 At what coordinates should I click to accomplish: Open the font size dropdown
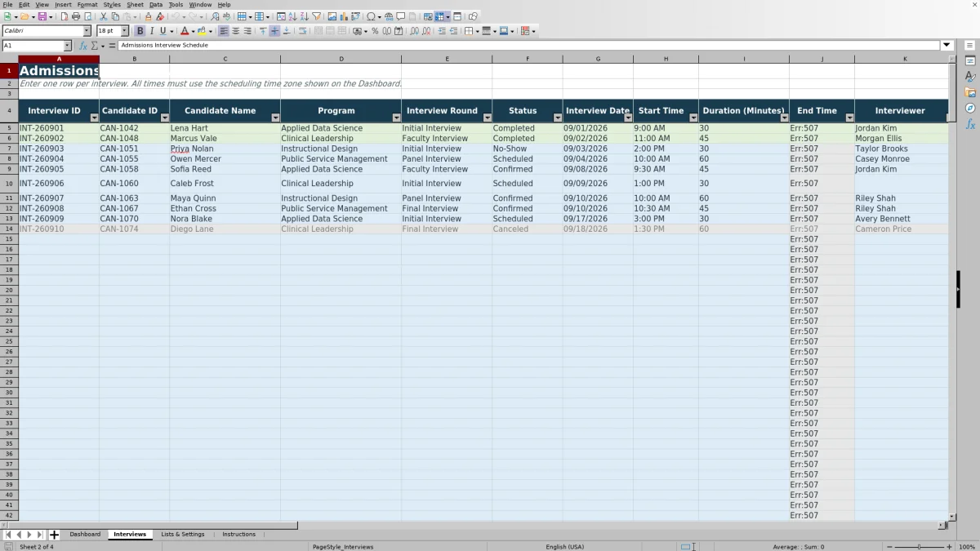pos(124,31)
